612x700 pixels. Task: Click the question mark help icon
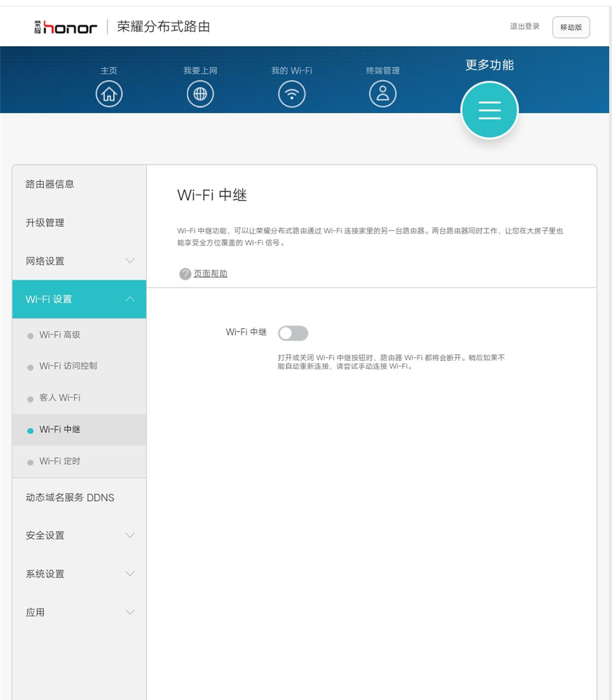[x=185, y=274]
